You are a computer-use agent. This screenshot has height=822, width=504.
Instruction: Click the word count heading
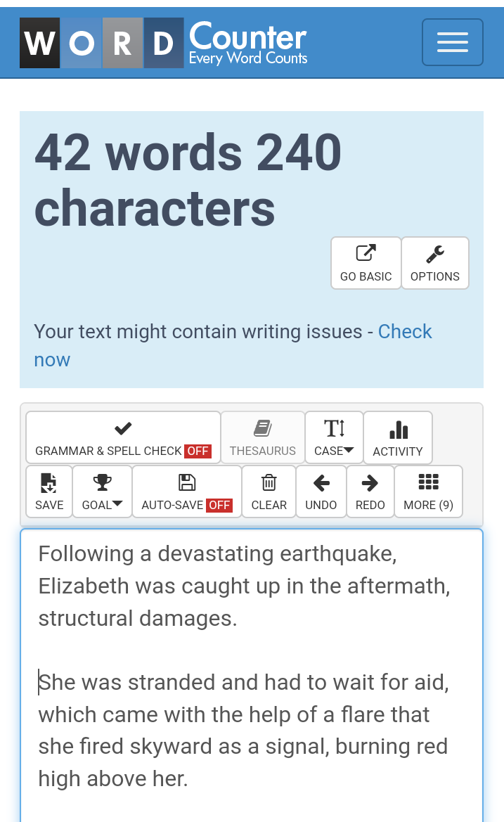[188, 180]
